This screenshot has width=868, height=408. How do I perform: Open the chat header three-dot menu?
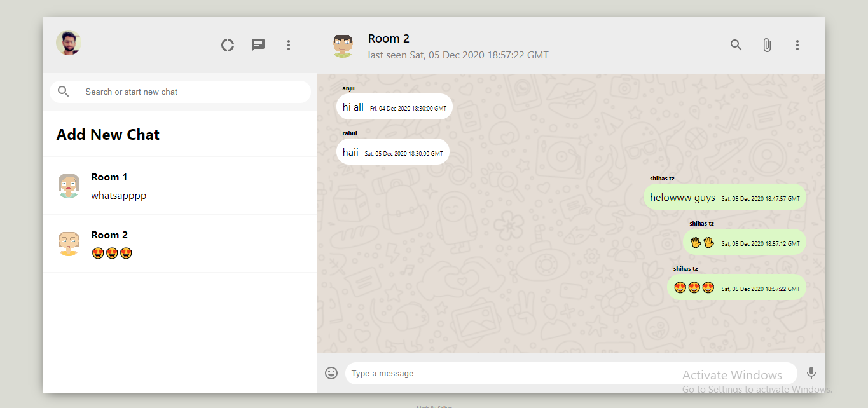tap(797, 45)
